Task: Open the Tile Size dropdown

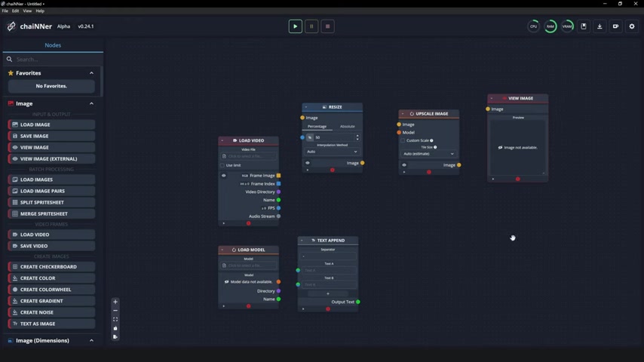Action: click(x=428, y=154)
